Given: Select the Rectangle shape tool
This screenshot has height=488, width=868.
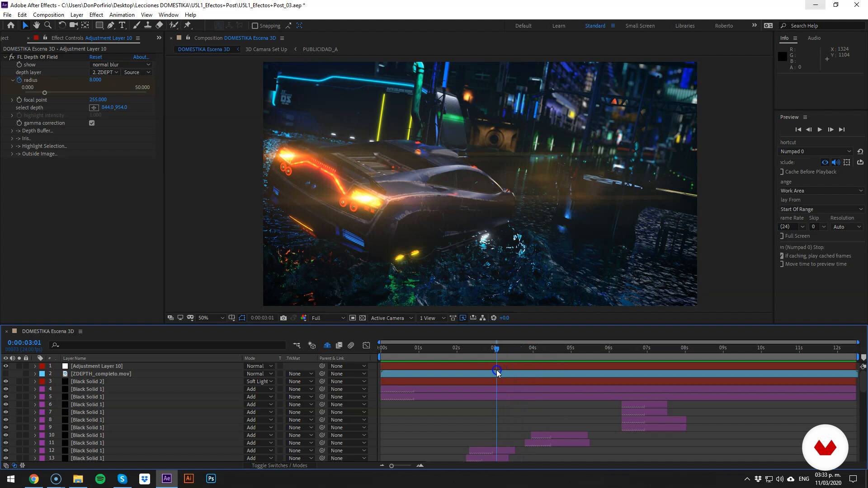Looking at the screenshot, I should 99,25.
